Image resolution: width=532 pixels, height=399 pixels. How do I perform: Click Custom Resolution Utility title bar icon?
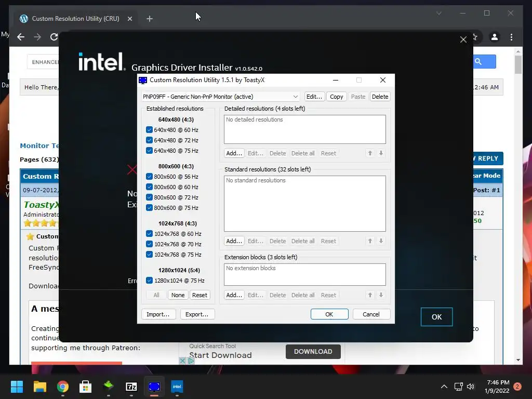pyautogui.click(x=143, y=81)
